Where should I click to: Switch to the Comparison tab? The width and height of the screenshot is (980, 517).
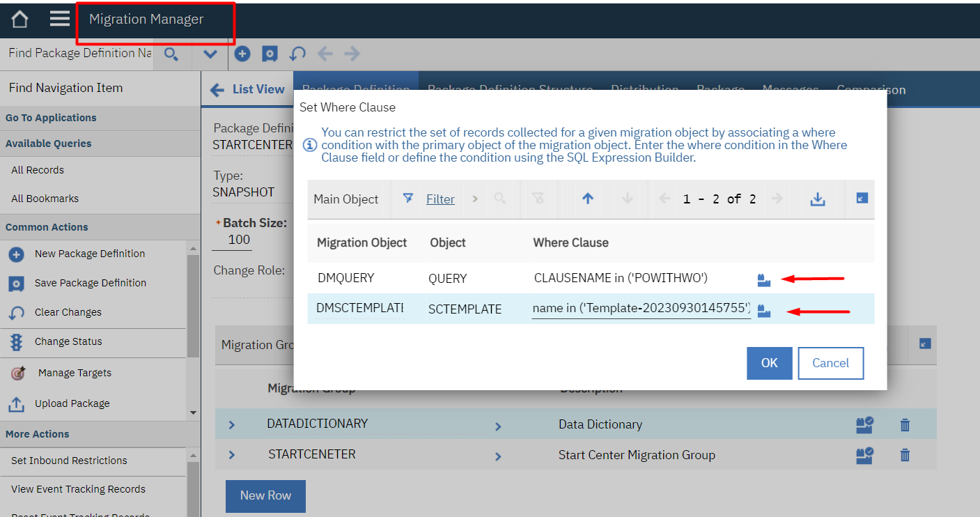pos(871,89)
